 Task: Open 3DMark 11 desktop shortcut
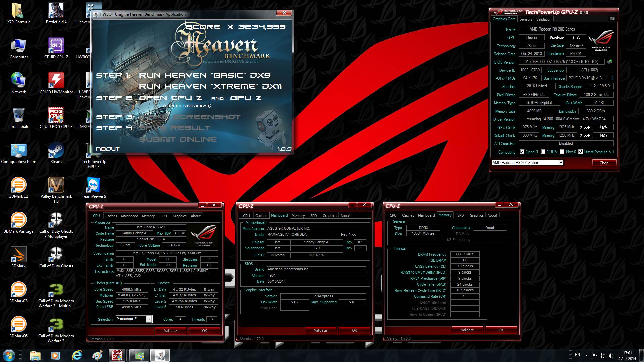(18, 188)
